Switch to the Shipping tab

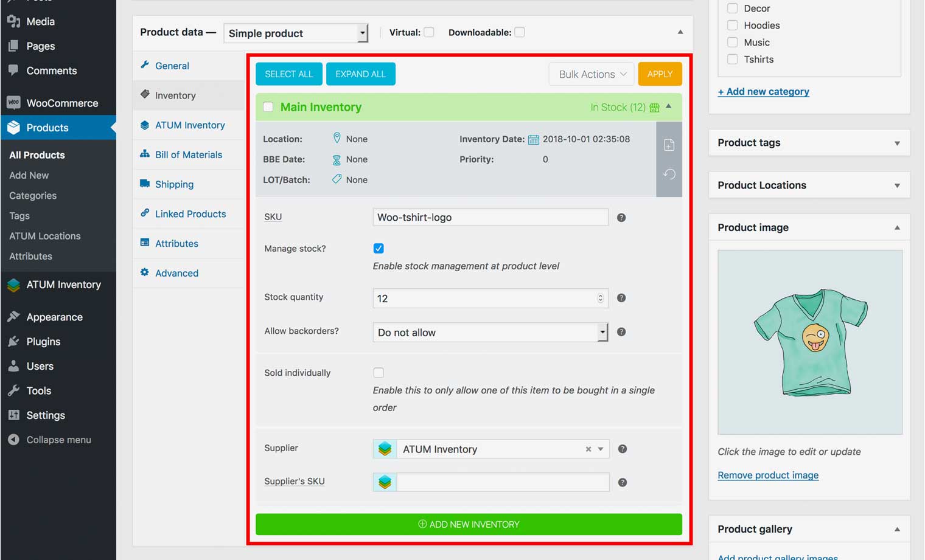click(174, 184)
